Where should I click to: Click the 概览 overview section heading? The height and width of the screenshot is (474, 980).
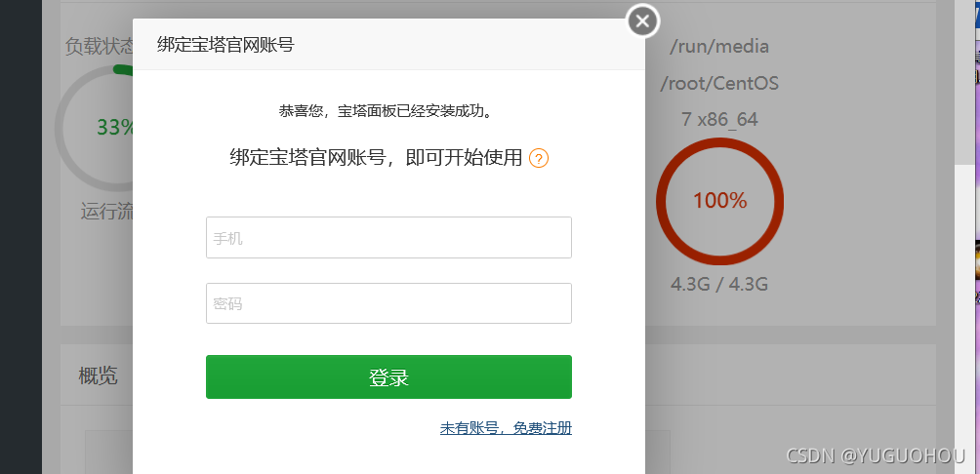coord(99,375)
